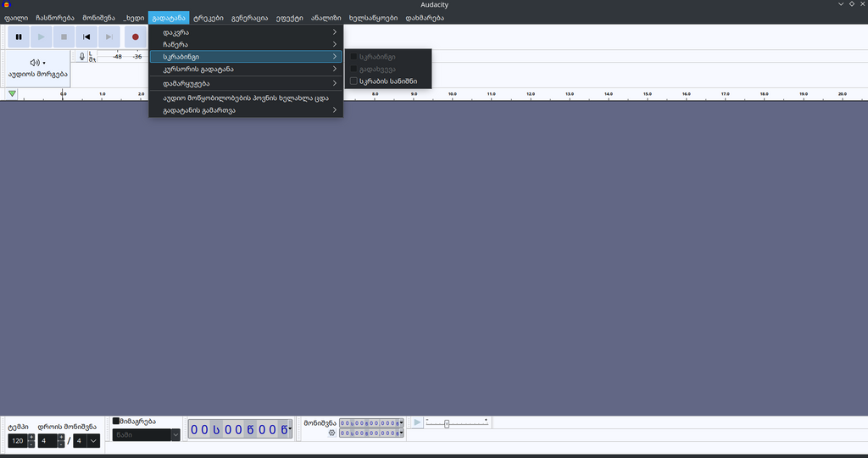Close the open გადატანა menu from menu bar
868x458 pixels.
tap(169, 18)
